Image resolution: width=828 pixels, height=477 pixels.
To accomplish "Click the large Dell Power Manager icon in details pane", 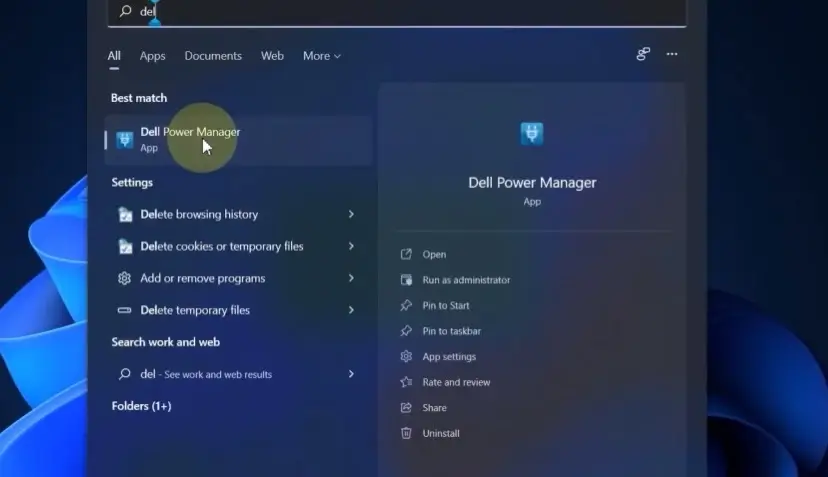I will 532,134.
